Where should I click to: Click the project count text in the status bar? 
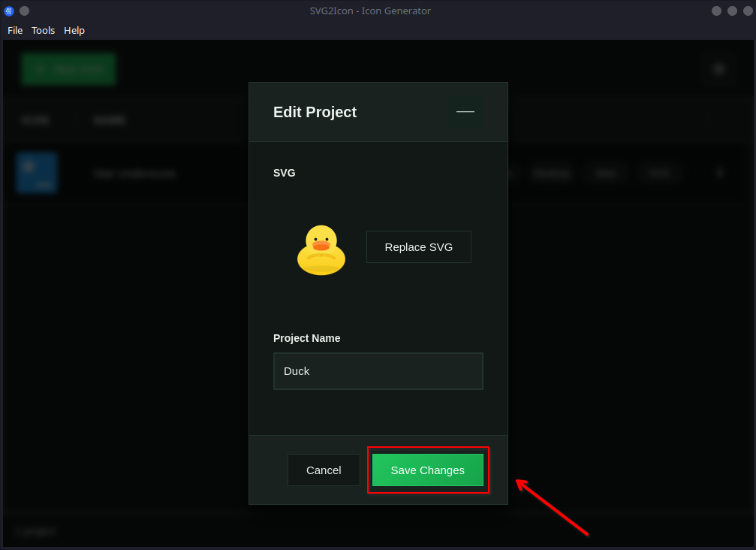click(35, 531)
